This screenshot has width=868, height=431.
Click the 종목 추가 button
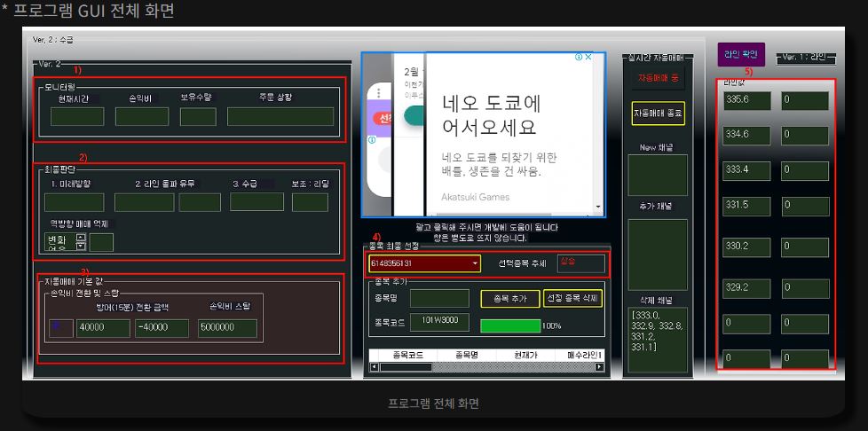(x=509, y=299)
